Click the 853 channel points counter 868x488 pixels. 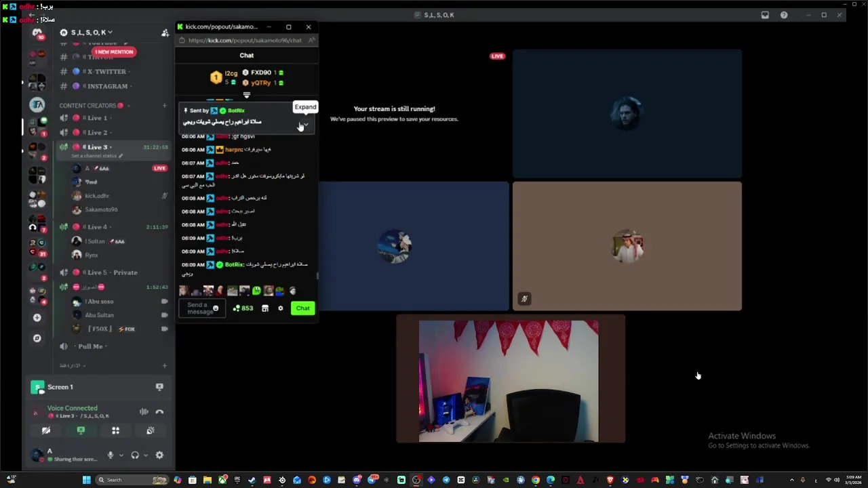click(x=243, y=308)
